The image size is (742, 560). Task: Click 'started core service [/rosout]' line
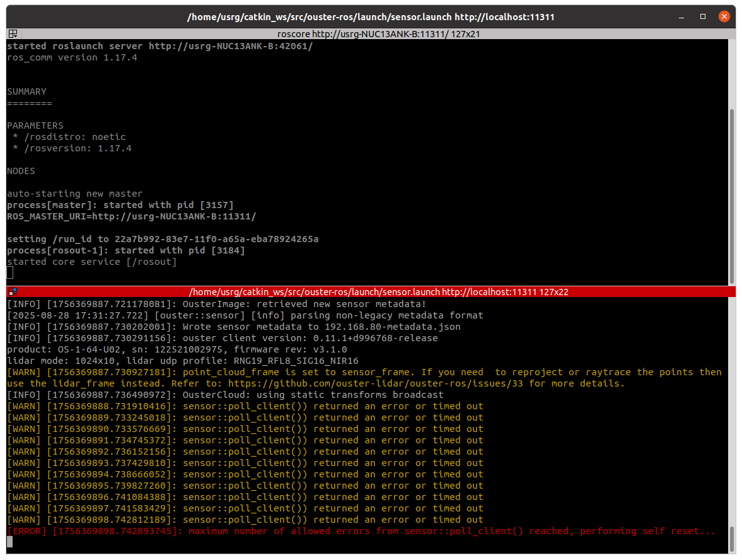coord(92,262)
